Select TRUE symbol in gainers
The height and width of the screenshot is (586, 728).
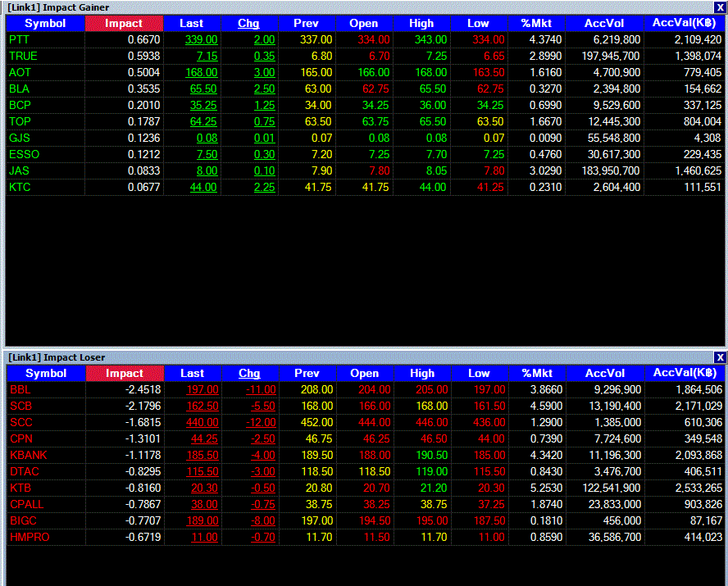[23, 56]
